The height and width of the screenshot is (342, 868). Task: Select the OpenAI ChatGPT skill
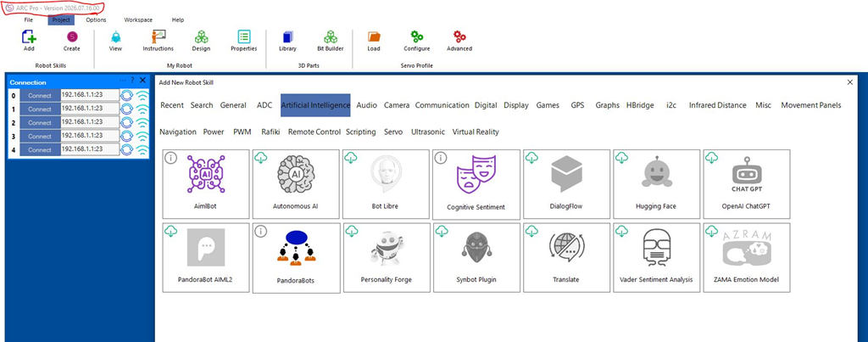(x=747, y=184)
